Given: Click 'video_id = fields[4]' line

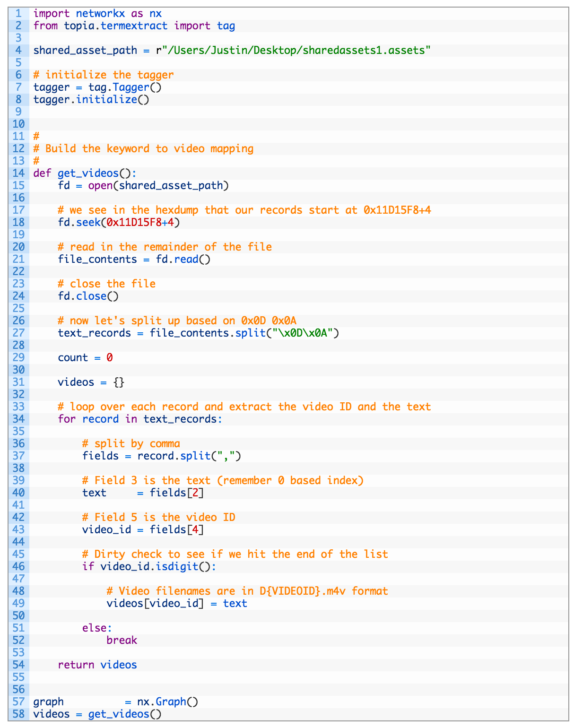Looking at the screenshot, I should coord(143,529).
